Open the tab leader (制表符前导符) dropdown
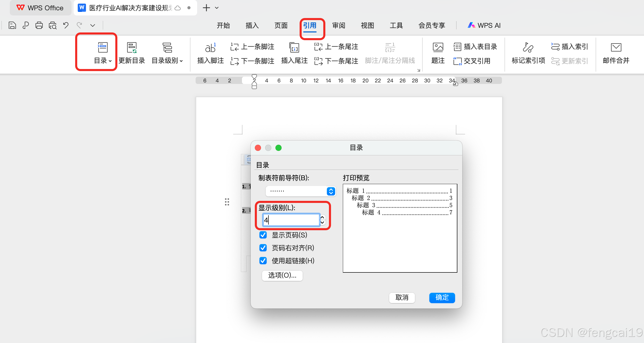Viewport: 644px width, 343px height. 331,191
